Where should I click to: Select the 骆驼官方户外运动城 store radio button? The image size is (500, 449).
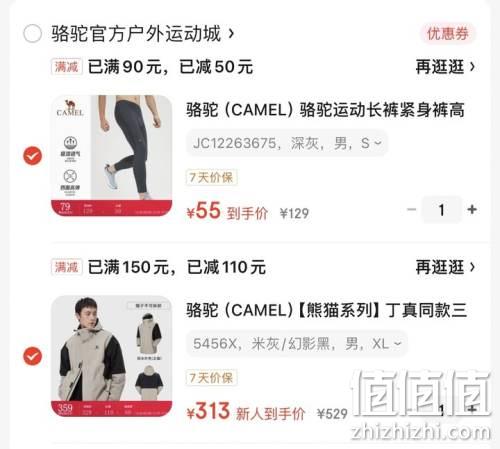point(32,33)
